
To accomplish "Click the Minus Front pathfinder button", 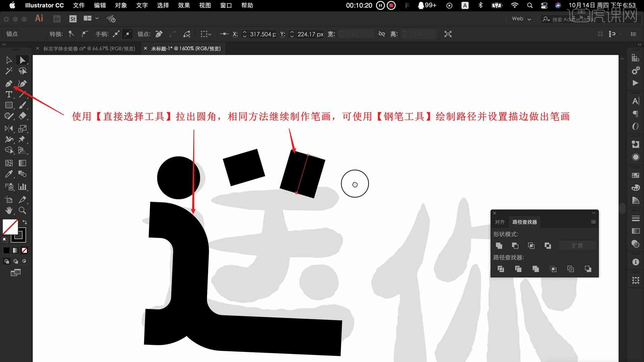I will click(x=515, y=245).
